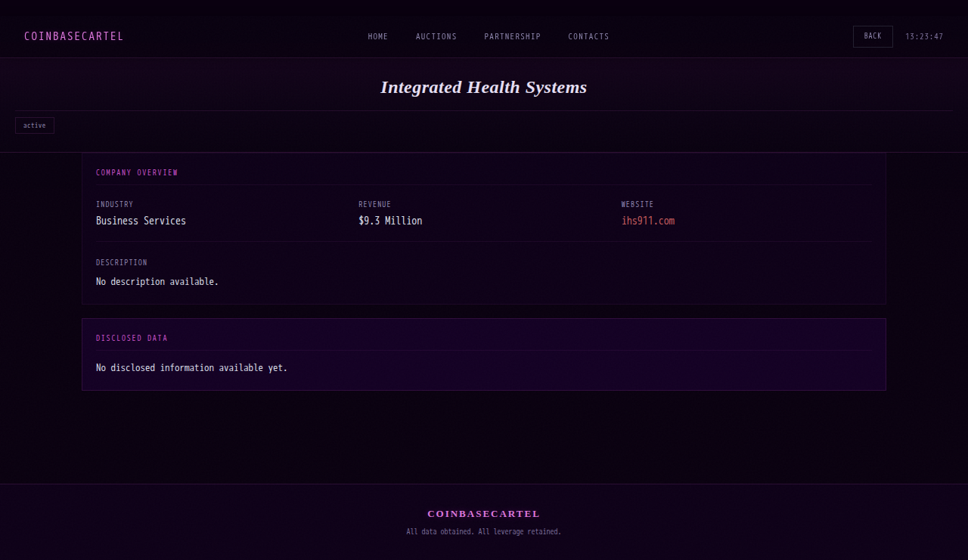Open the Partnership section
Viewport: 968px width, 560px height.
[513, 36]
